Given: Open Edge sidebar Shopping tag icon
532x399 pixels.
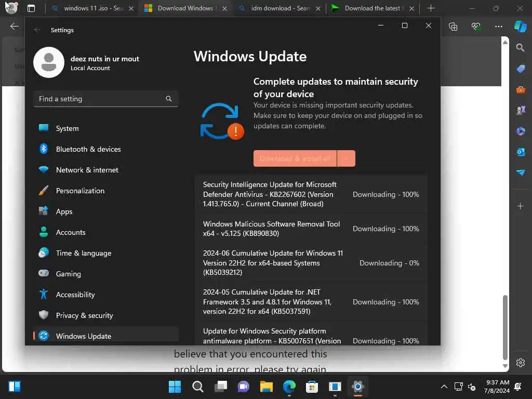Looking at the screenshot, I should pyautogui.click(x=521, y=69).
